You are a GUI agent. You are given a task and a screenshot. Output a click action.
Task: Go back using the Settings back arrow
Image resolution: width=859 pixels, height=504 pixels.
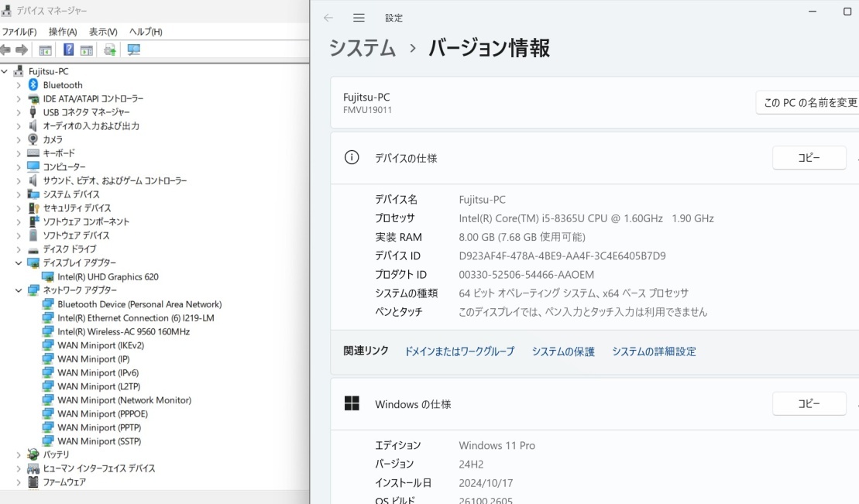tap(328, 18)
